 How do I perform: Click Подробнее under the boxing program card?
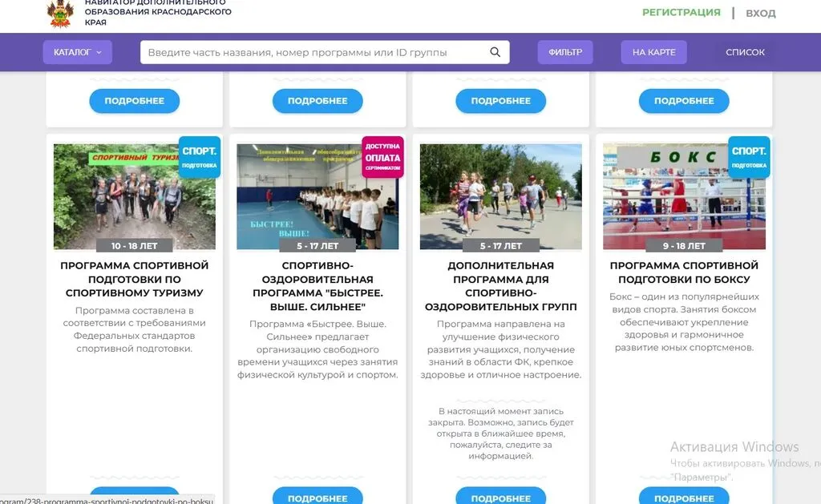684,496
